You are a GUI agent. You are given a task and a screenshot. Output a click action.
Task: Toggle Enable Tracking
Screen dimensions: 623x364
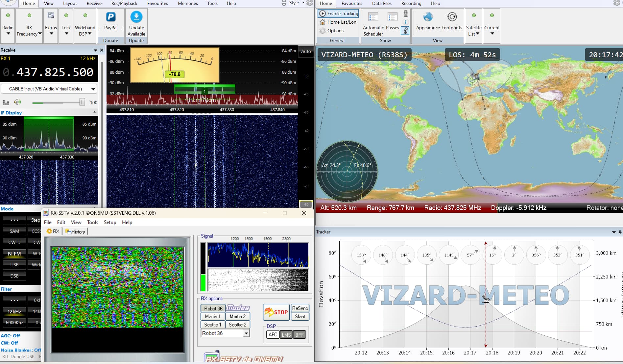pos(339,13)
